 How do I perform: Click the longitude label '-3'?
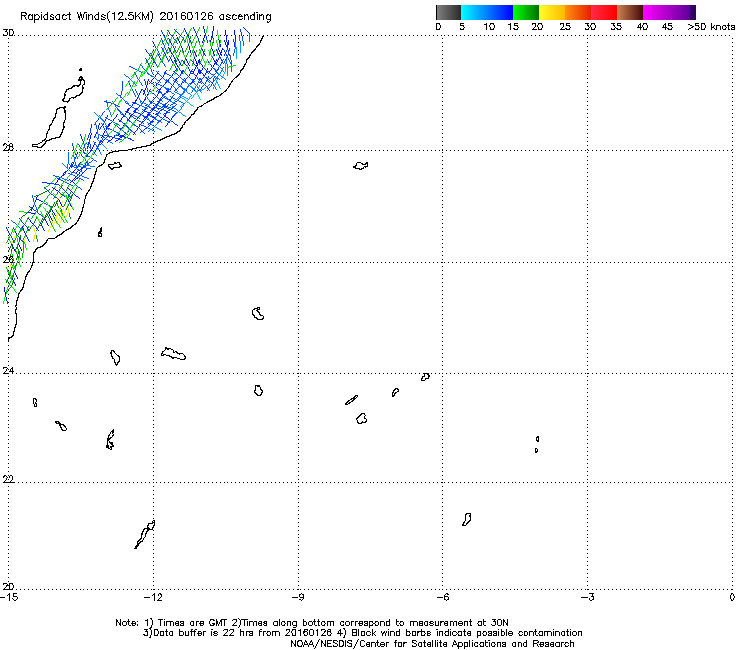tap(587, 598)
